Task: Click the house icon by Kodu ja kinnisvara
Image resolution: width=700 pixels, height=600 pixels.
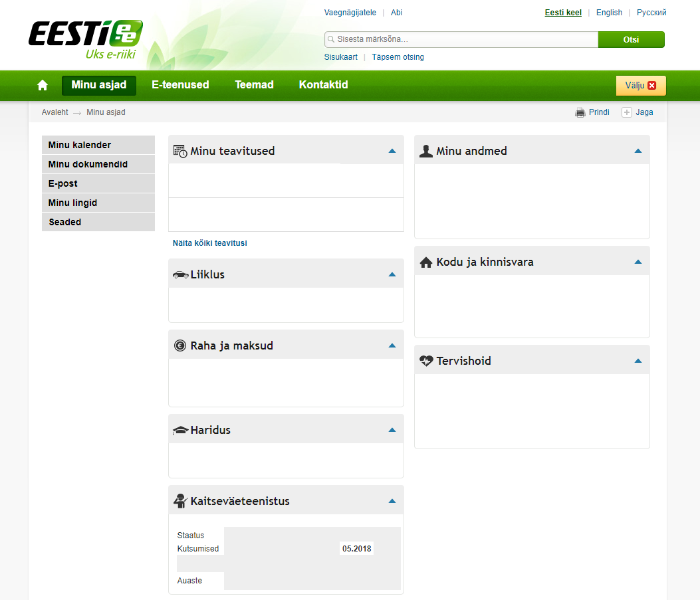Action: point(426,262)
